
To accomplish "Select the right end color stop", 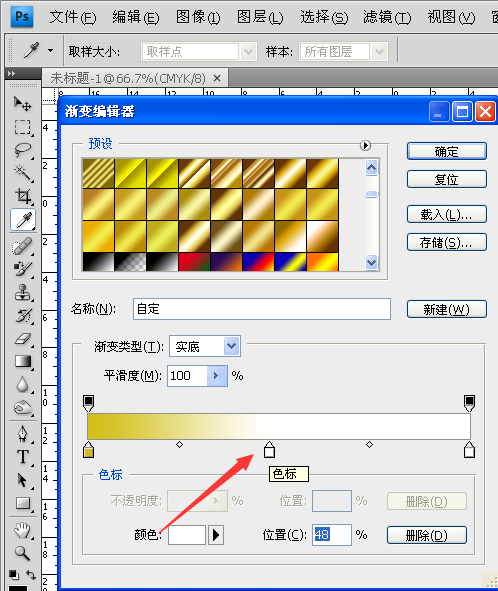I will (x=469, y=450).
